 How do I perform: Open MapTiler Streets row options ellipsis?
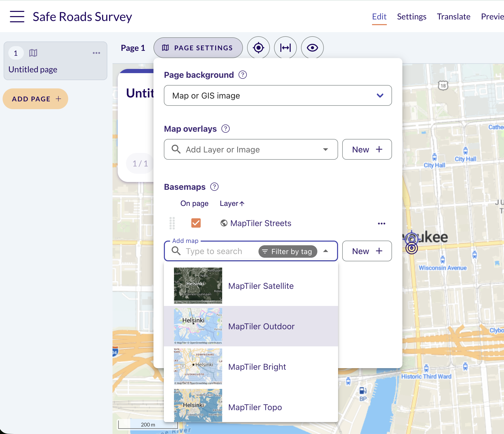(x=382, y=223)
